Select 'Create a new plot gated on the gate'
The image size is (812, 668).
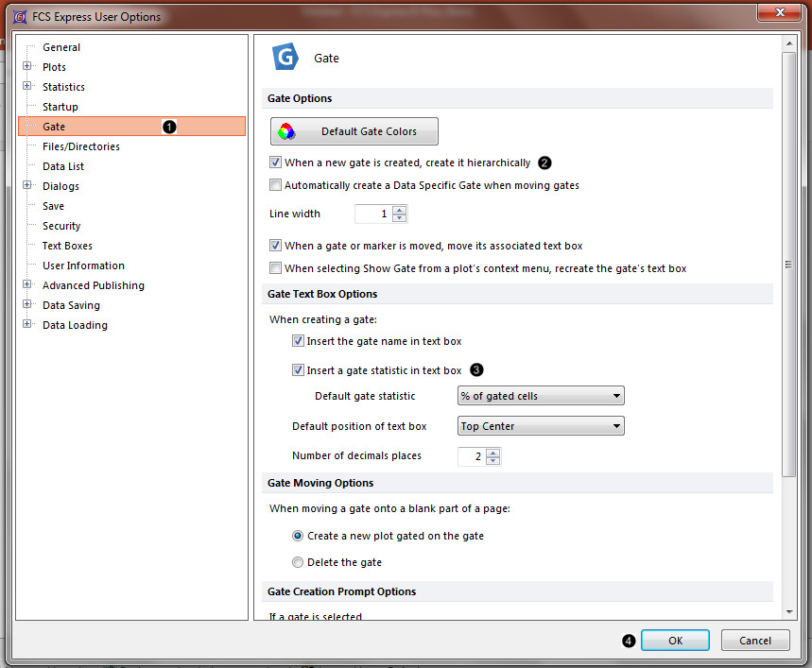[x=299, y=536]
